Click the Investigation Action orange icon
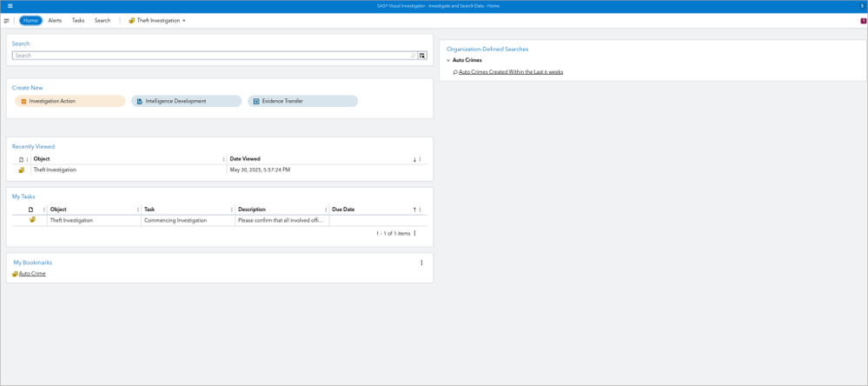 click(23, 102)
